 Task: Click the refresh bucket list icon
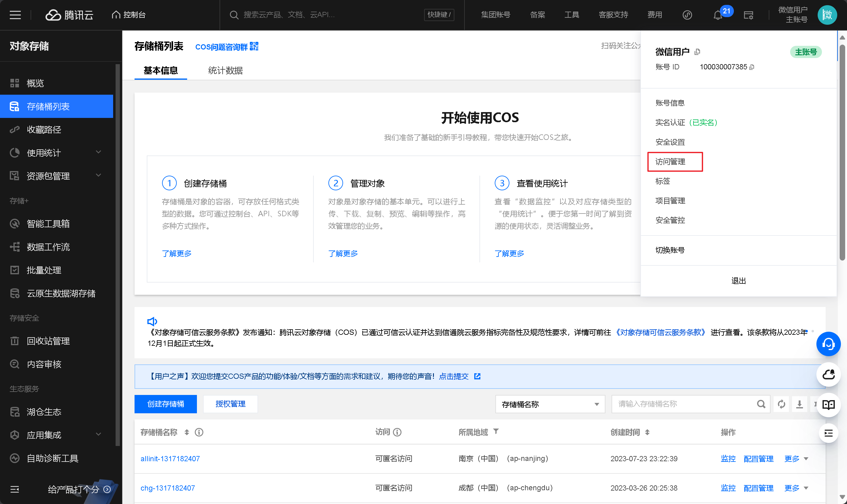[x=781, y=404]
